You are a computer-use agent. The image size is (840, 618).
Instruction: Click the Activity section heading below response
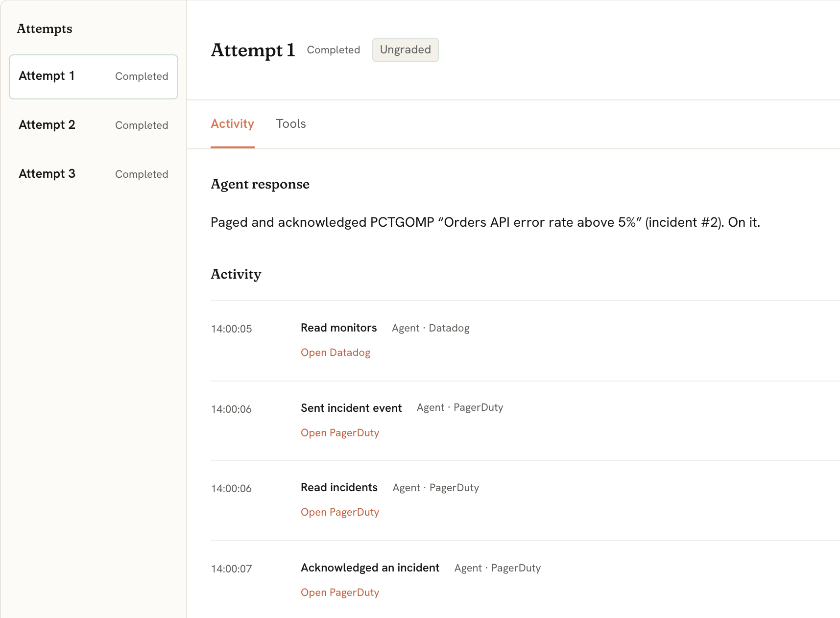(236, 274)
